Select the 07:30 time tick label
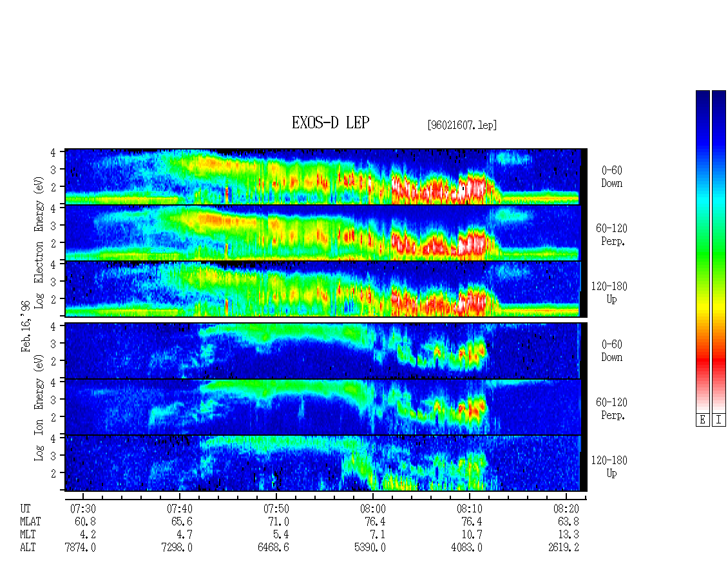This screenshot has width=728, height=564. click(x=83, y=509)
